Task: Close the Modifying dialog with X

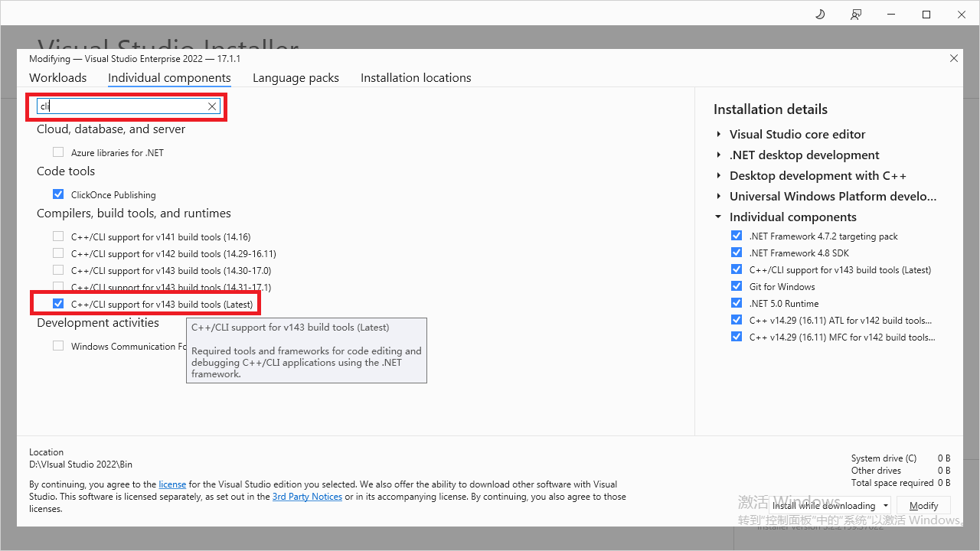Action: [954, 58]
